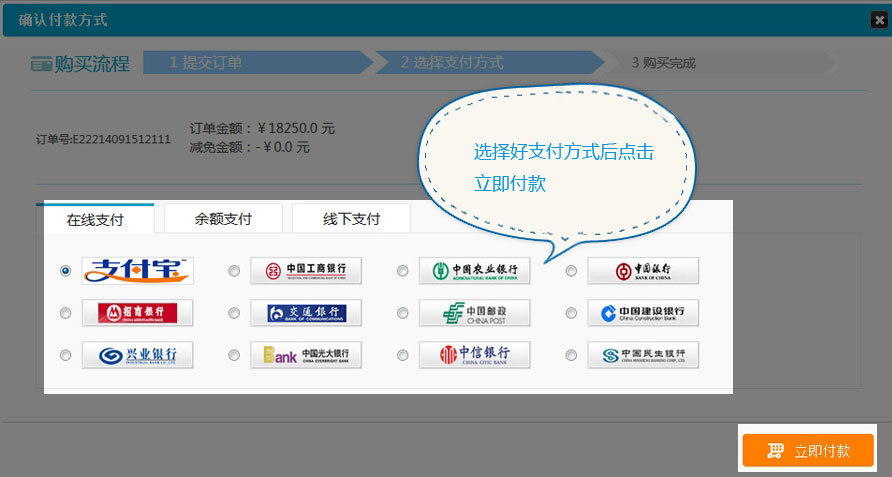Viewport: 892px width, 477px height.
Task: Click the ICBC (中国工商银行) bank logo
Action: coord(305,271)
